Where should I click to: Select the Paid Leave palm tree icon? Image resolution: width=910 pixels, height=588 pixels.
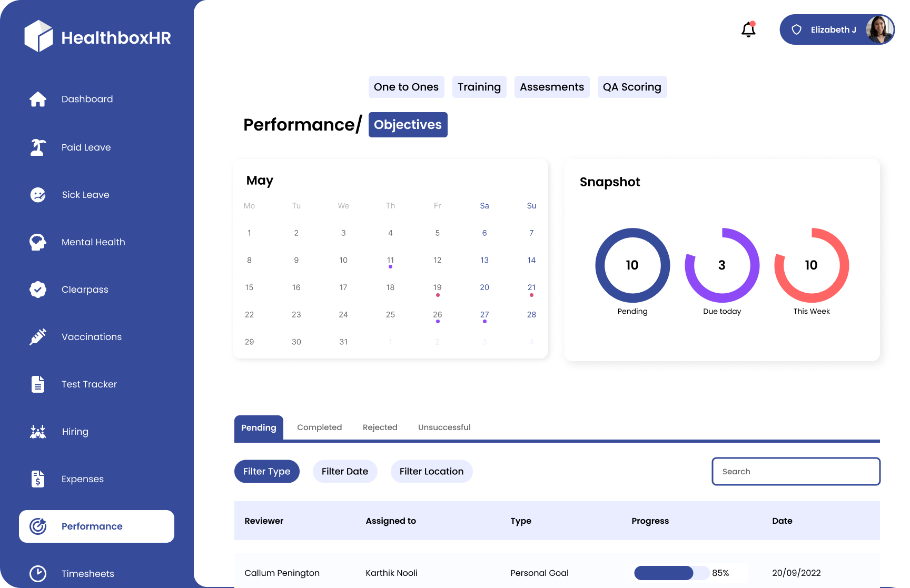(x=37, y=147)
